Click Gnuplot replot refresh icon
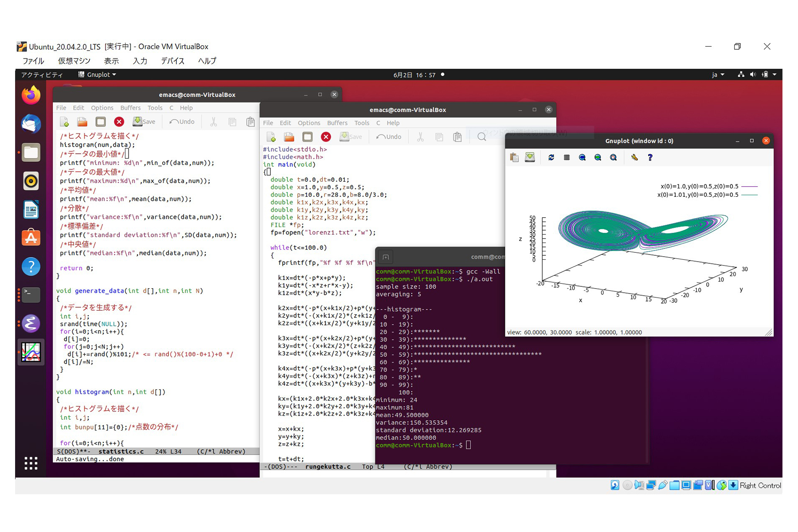 pyautogui.click(x=551, y=157)
